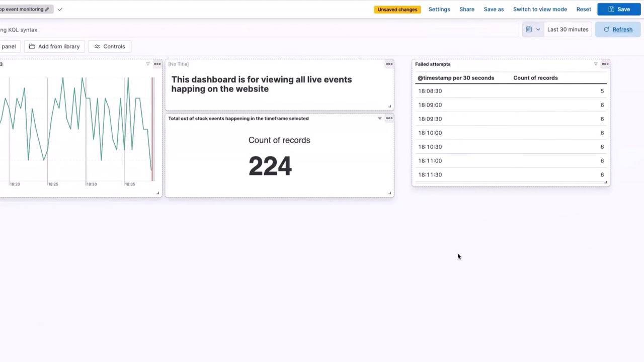Open options menu of Failed attempts panel
The image size is (644, 362).
click(605, 64)
